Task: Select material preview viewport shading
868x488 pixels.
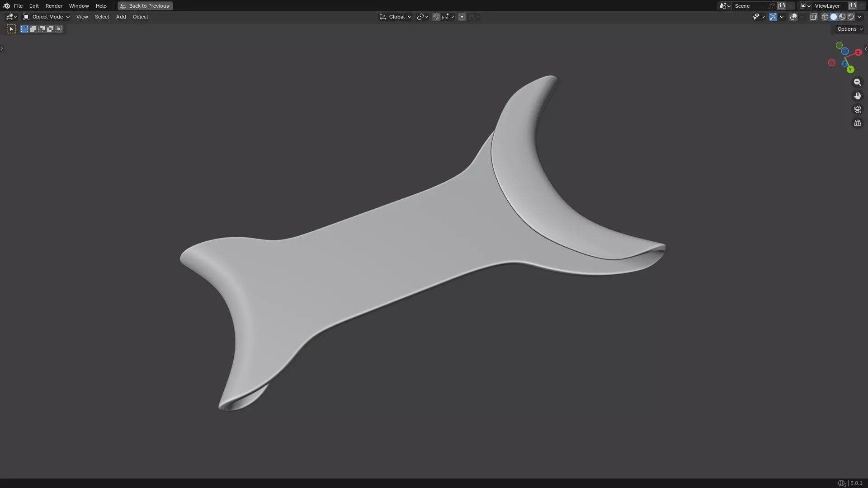Action: tap(842, 17)
